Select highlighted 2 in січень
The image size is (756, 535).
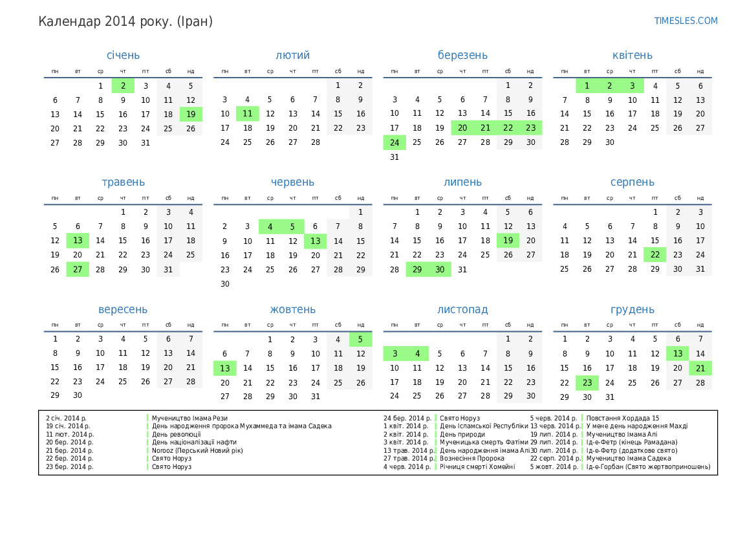pos(123,85)
